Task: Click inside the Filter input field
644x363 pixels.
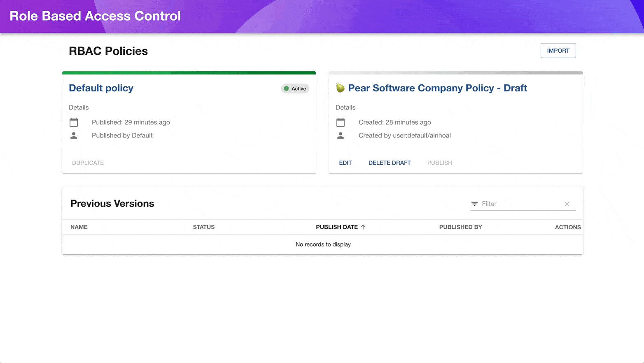Action: pos(515,203)
